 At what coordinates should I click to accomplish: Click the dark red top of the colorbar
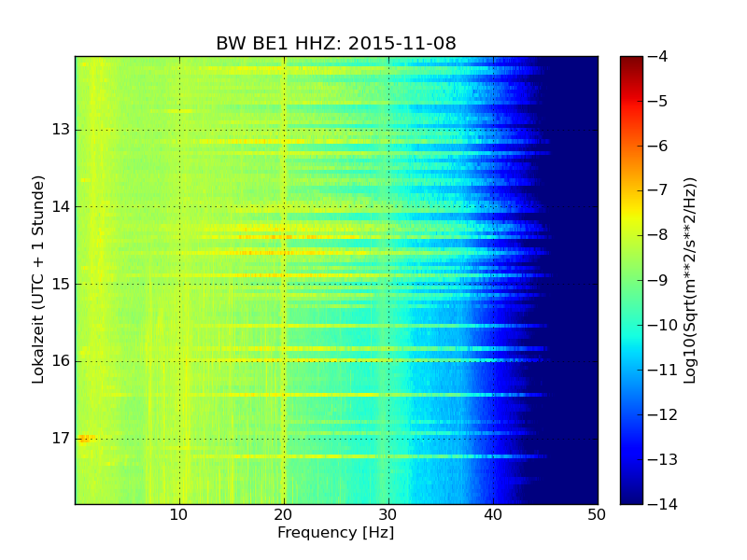point(632,62)
